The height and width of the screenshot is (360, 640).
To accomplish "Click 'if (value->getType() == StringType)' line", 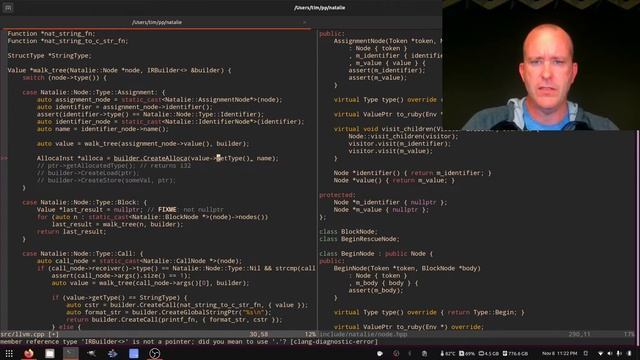I will tap(119, 298).
